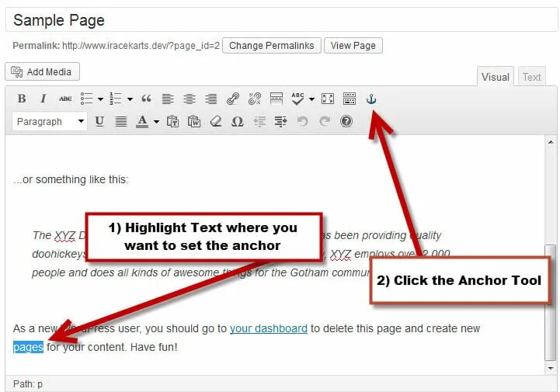
Task: Open editor help icon
Action: click(x=346, y=121)
